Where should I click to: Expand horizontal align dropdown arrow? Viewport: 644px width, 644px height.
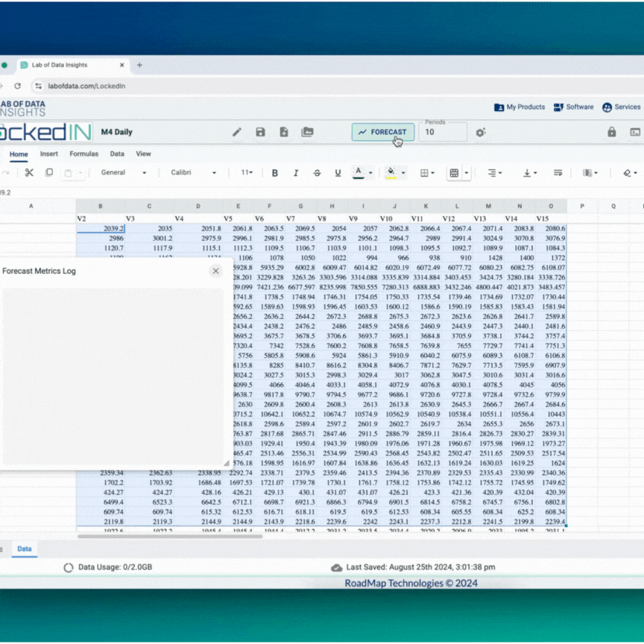(500, 173)
